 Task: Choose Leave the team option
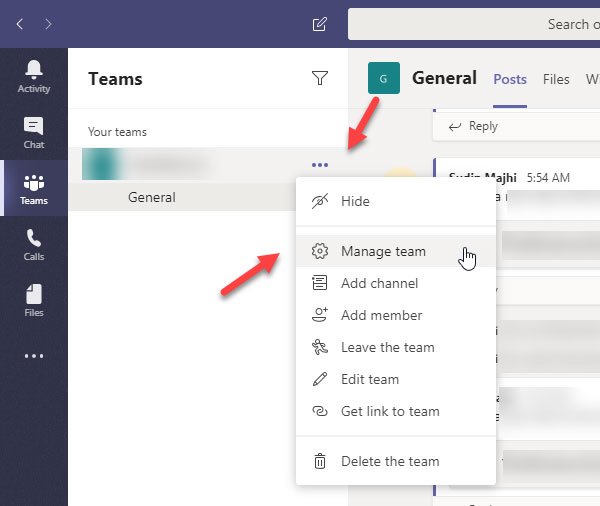click(x=396, y=347)
